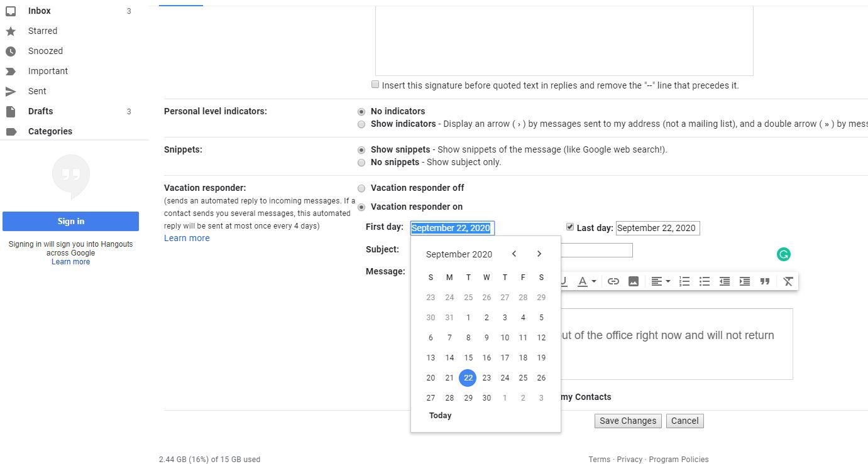This screenshot has height=464, width=868.
Task: Click the Cancel button
Action: click(685, 421)
